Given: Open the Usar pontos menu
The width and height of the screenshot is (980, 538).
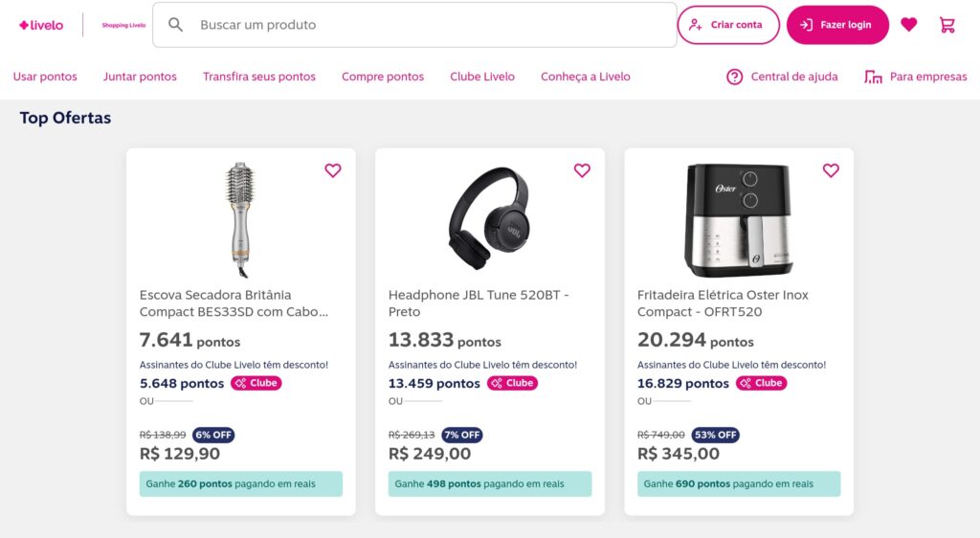Looking at the screenshot, I should pos(45,77).
